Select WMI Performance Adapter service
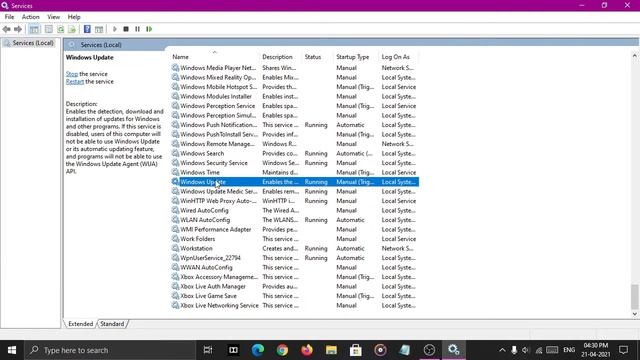Image resolution: width=640 pixels, height=360 pixels. [295, 229]
